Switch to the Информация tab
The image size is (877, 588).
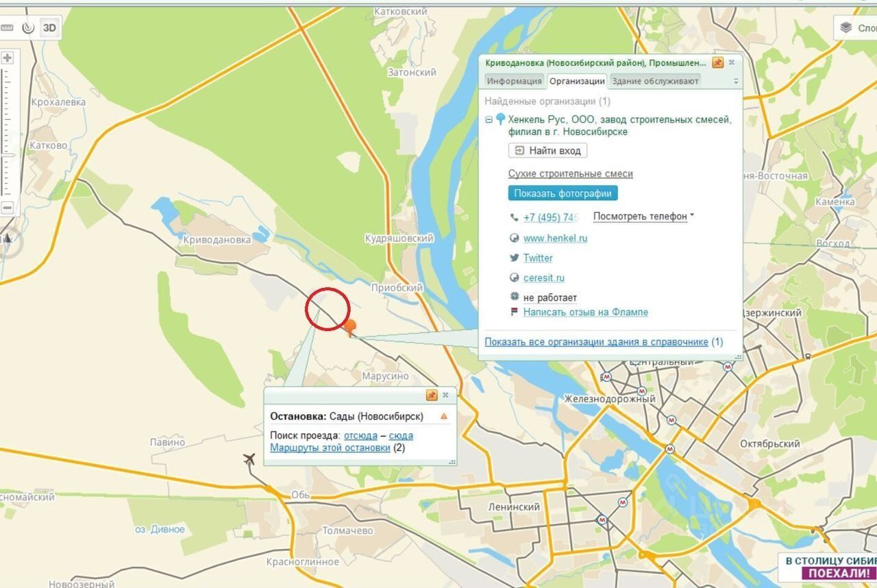click(514, 81)
